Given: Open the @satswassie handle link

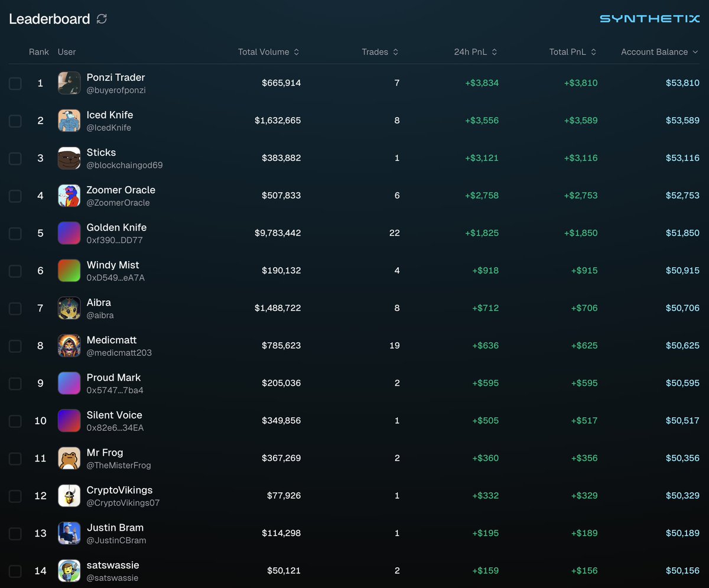Looking at the screenshot, I should pos(112,578).
